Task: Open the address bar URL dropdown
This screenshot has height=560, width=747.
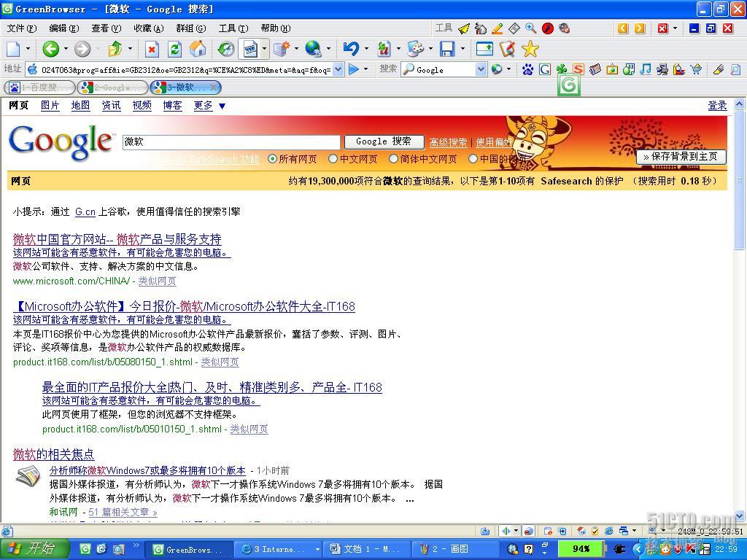Action: [338, 69]
